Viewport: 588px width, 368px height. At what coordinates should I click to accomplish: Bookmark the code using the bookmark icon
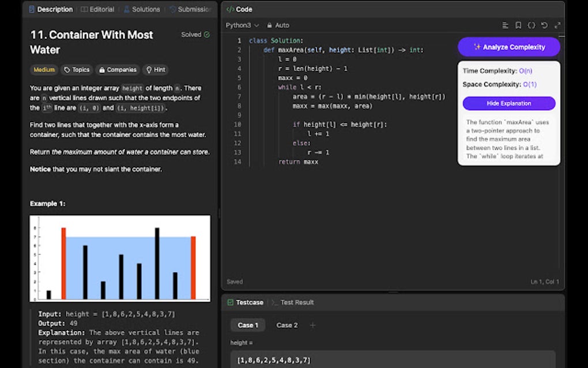pos(518,25)
